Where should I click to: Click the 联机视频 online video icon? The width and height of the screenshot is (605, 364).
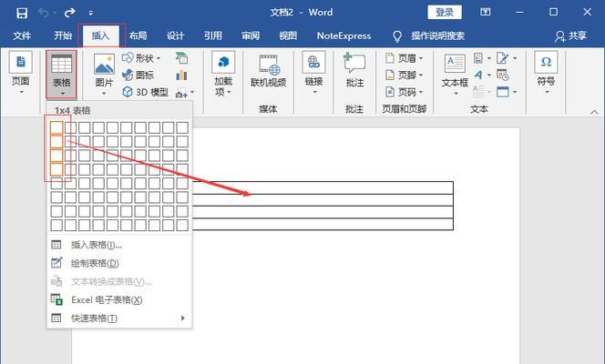tap(268, 65)
